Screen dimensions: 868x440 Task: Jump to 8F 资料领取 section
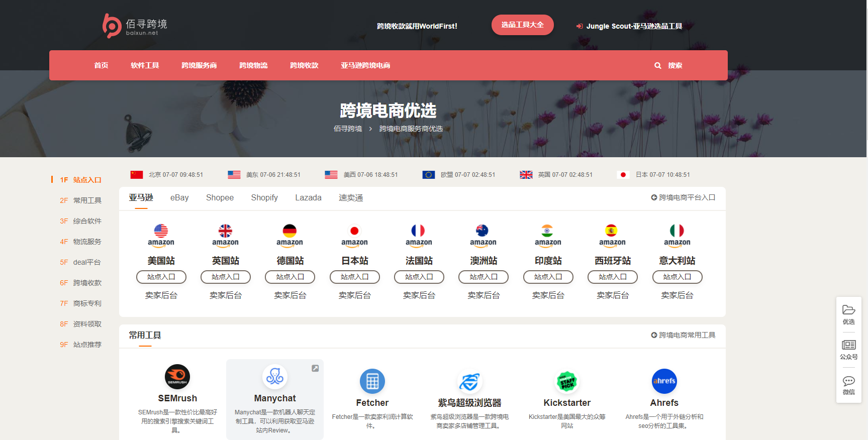[80, 324]
